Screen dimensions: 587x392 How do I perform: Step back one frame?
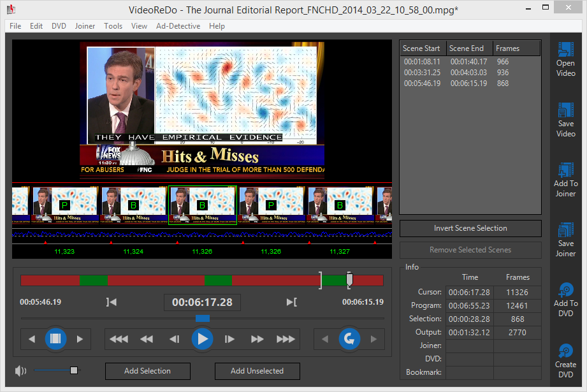[x=174, y=339]
